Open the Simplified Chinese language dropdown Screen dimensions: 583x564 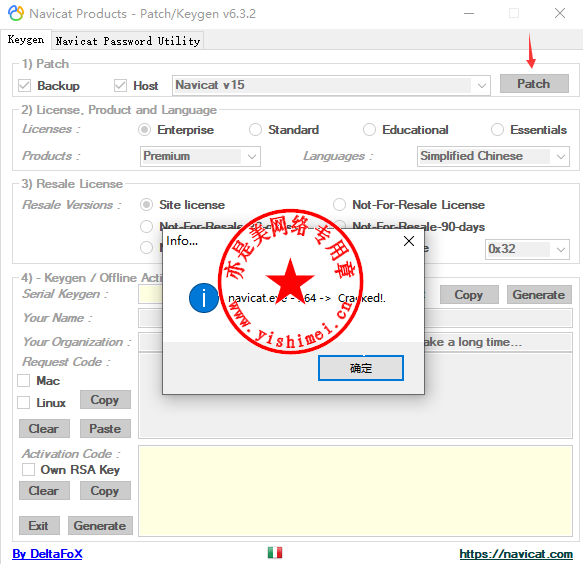pyautogui.click(x=493, y=156)
